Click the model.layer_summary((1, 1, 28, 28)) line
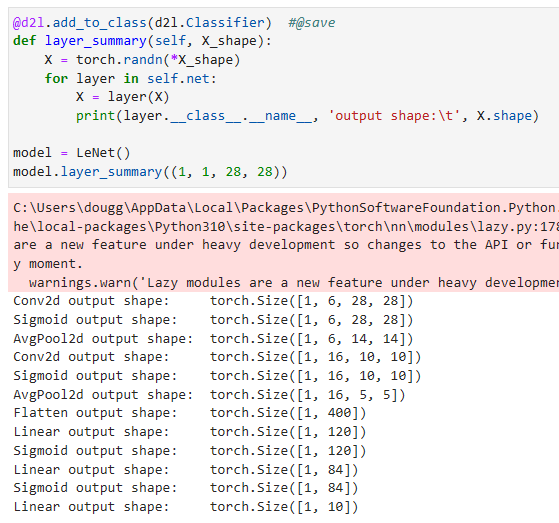 (150, 172)
